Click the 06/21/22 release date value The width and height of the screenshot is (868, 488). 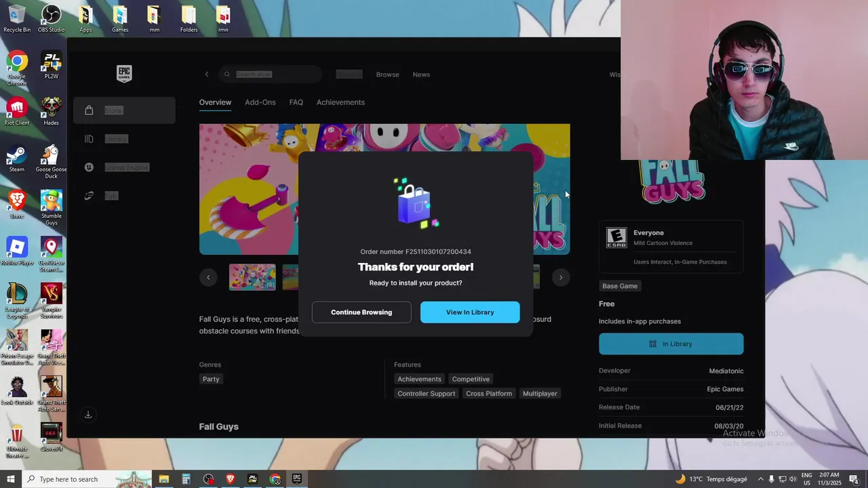pyautogui.click(x=730, y=407)
